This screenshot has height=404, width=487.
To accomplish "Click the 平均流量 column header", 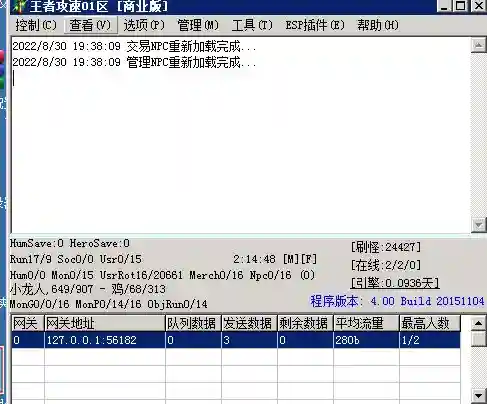I will [x=366, y=323].
